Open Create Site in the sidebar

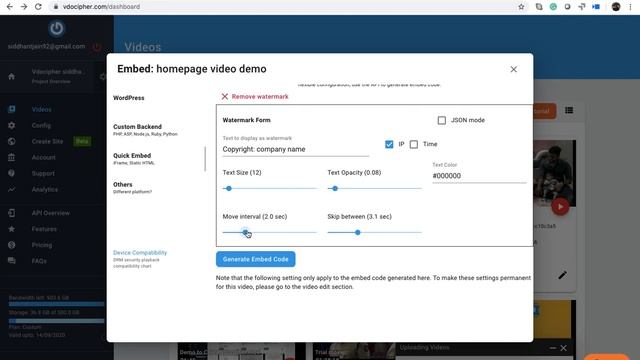coord(47,141)
